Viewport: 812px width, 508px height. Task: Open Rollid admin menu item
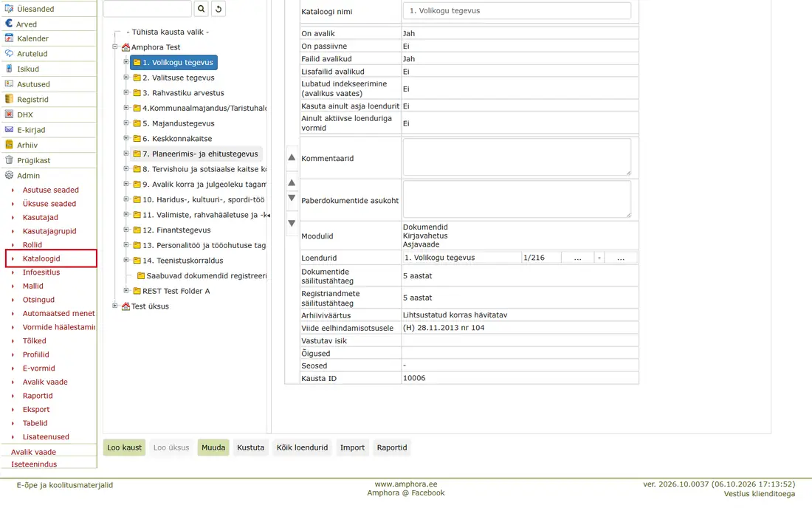pyautogui.click(x=32, y=245)
